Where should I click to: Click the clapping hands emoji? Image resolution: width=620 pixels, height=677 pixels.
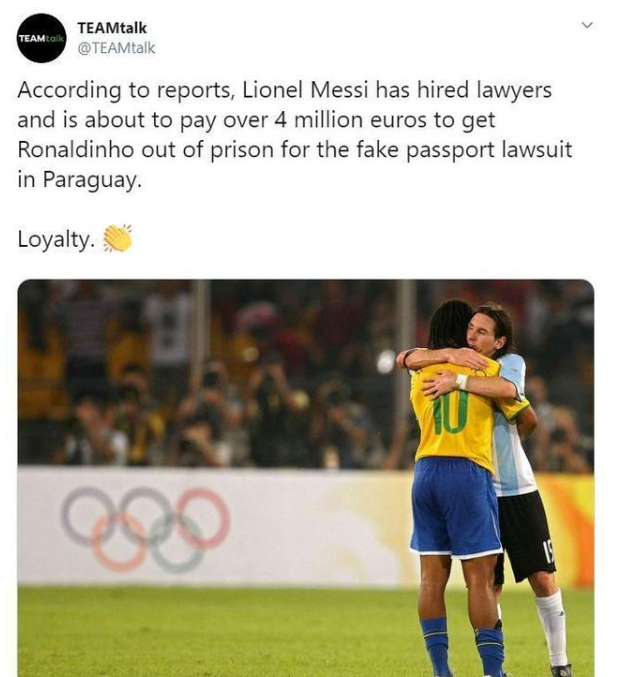pyautogui.click(x=117, y=238)
